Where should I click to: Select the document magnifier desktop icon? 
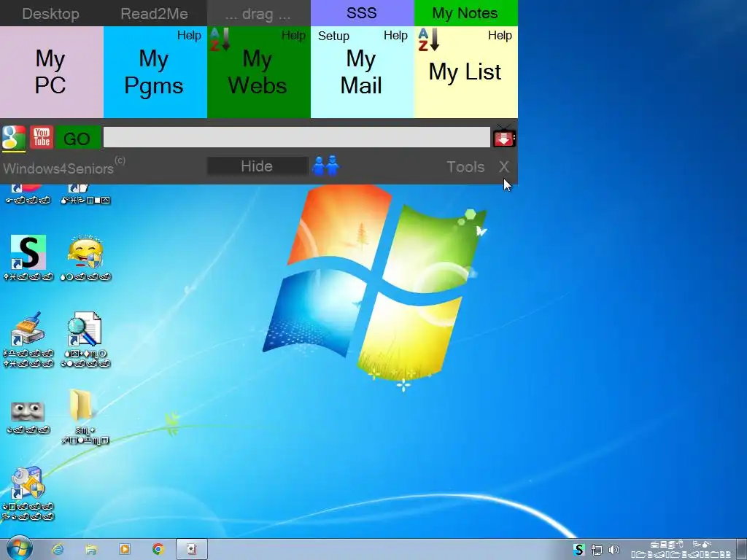click(85, 329)
